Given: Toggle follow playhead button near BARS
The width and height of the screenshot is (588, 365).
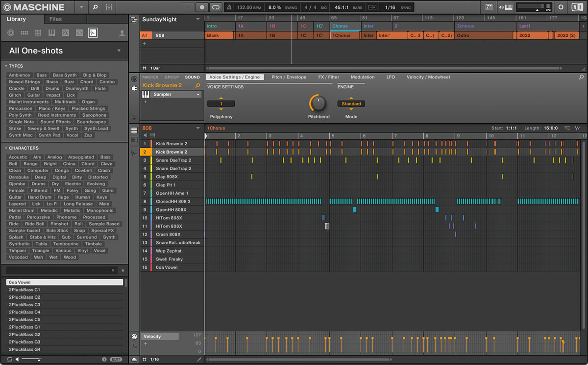Looking at the screenshot, I should 372,7.
